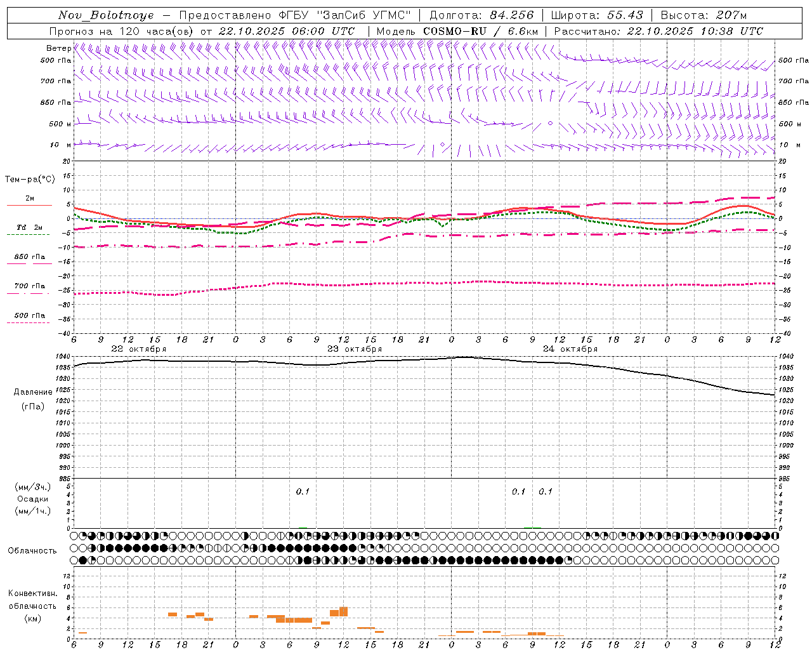The height and width of the screenshot is (650, 812).
Task: Click the Осадки panel label
Action: [33, 499]
